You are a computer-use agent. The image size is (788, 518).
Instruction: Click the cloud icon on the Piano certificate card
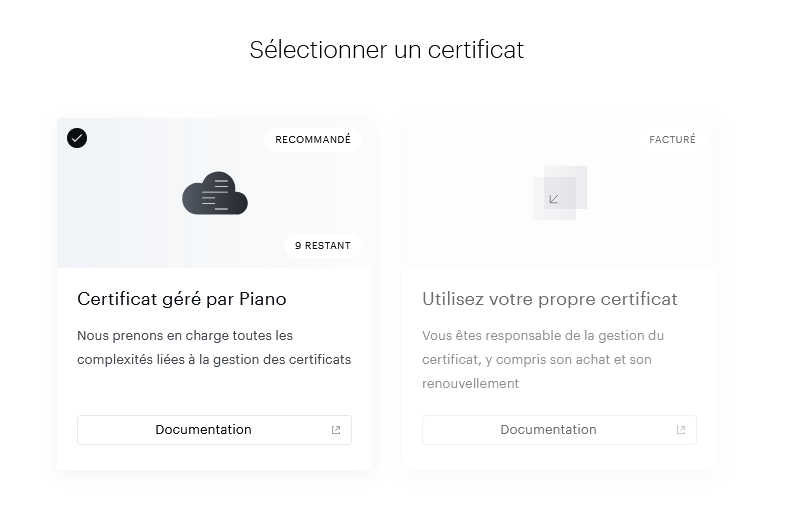tap(214, 193)
